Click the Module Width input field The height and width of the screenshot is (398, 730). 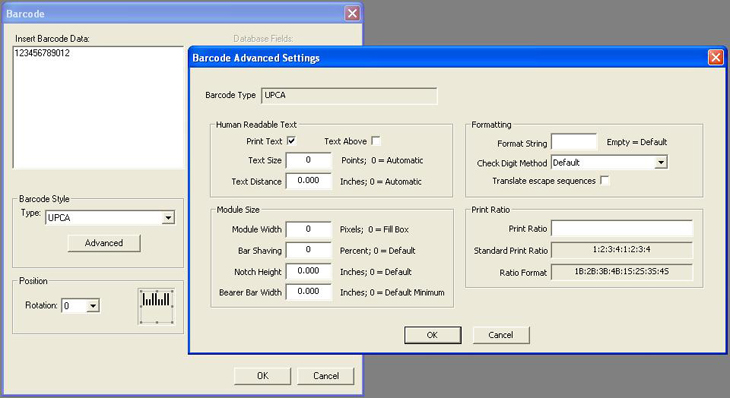coord(308,229)
